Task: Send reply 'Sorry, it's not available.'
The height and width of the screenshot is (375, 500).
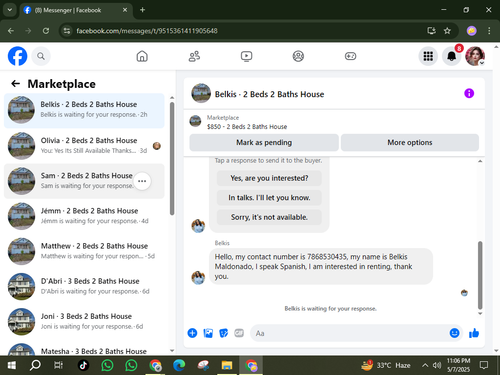Action: 269,217
